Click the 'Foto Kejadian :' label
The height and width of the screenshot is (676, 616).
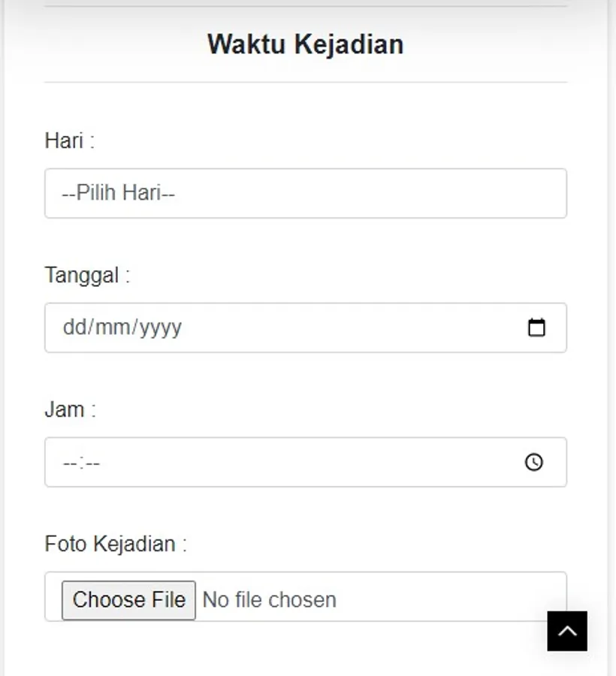coord(115,543)
